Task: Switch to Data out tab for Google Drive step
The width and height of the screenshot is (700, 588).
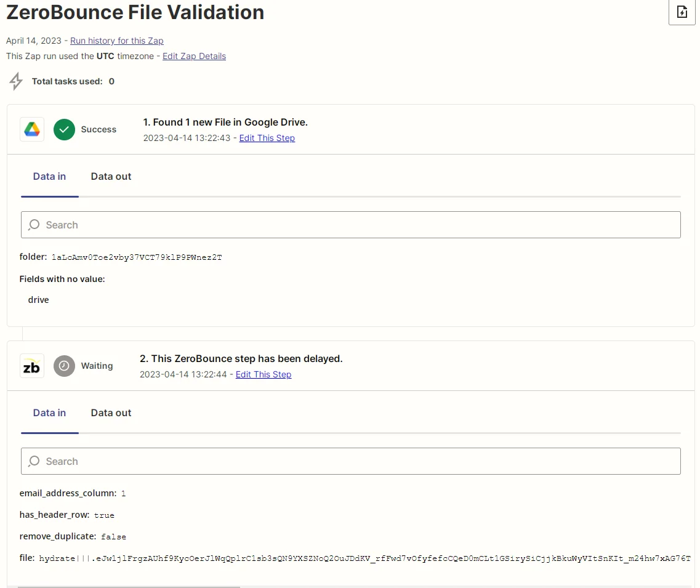Action: [111, 177]
